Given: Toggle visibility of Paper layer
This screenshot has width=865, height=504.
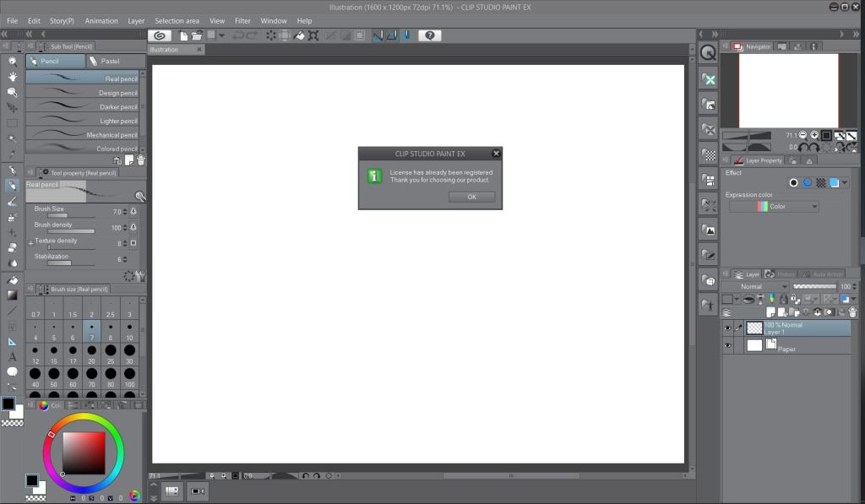Looking at the screenshot, I should (x=727, y=345).
